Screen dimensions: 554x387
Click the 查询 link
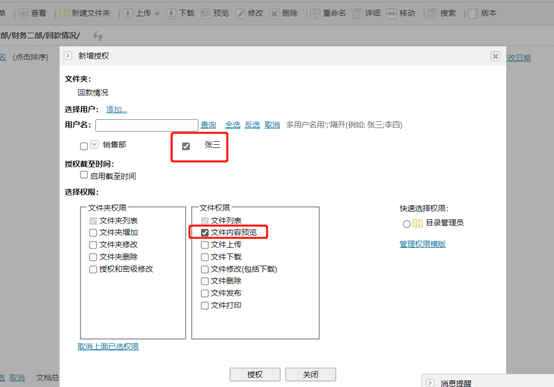pos(208,125)
